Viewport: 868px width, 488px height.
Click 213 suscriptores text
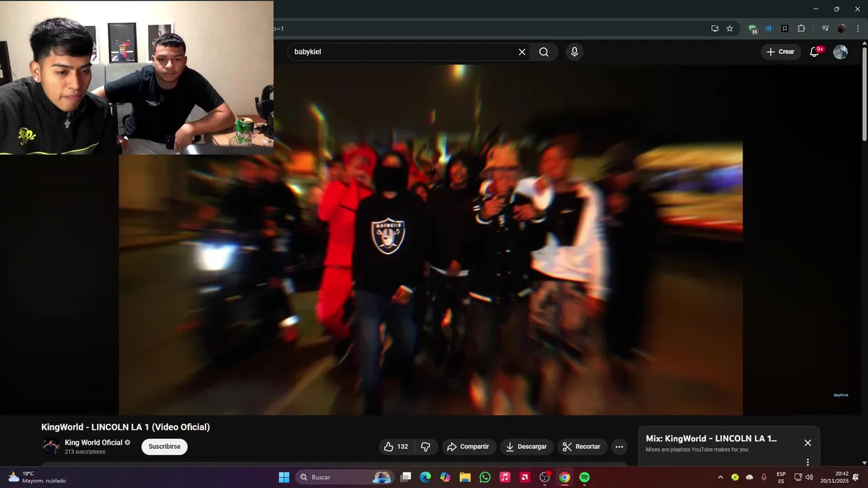click(x=85, y=452)
